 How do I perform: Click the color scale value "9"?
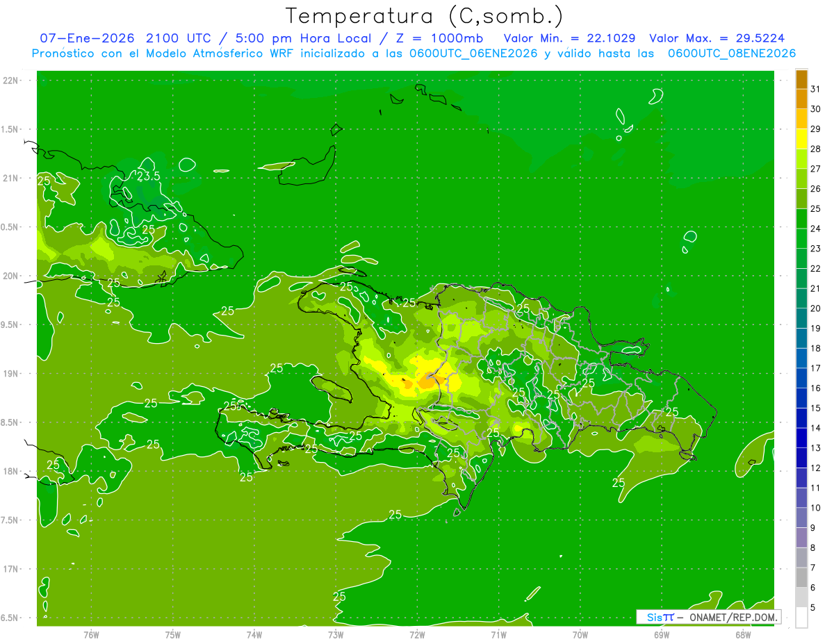coord(813,528)
